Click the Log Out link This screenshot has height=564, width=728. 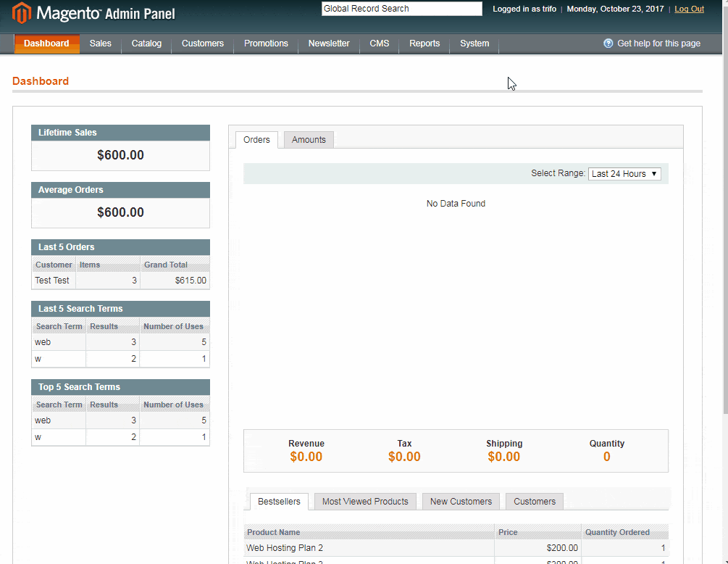[x=689, y=9]
